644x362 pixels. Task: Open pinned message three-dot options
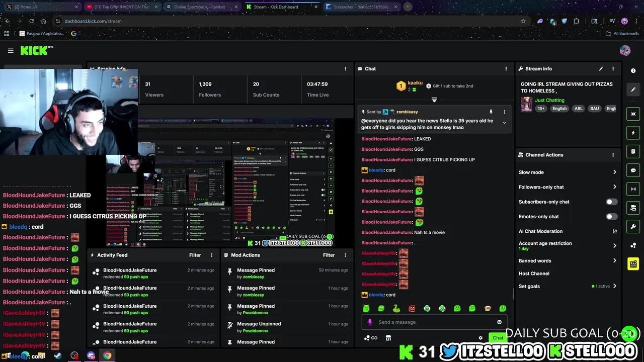click(x=504, y=112)
